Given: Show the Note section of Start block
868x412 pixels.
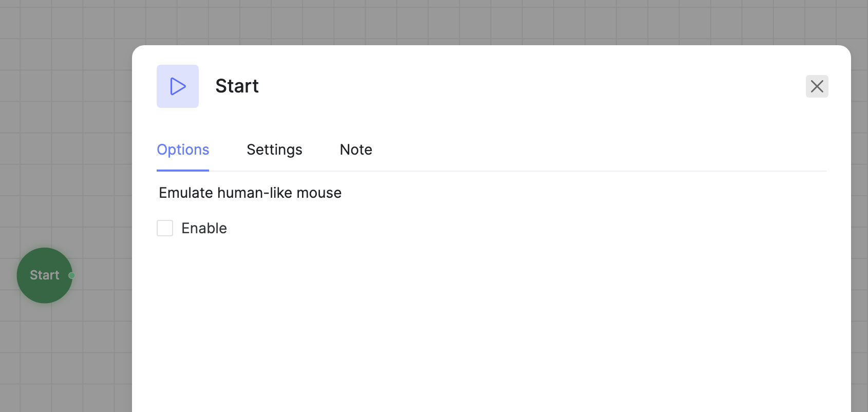Looking at the screenshot, I should tap(356, 149).
